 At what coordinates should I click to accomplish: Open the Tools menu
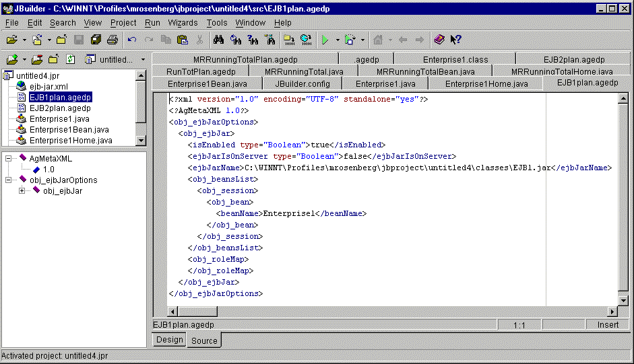tap(217, 23)
